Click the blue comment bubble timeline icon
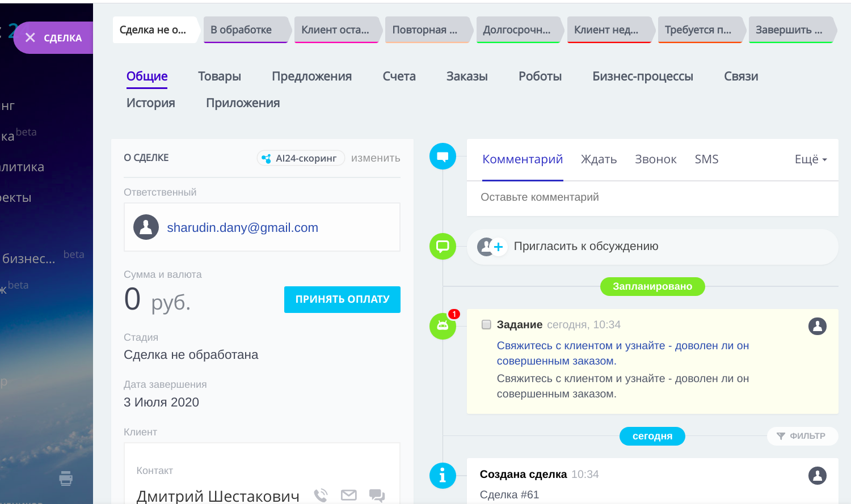Screen dimensions: 851x504 pos(443,156)
